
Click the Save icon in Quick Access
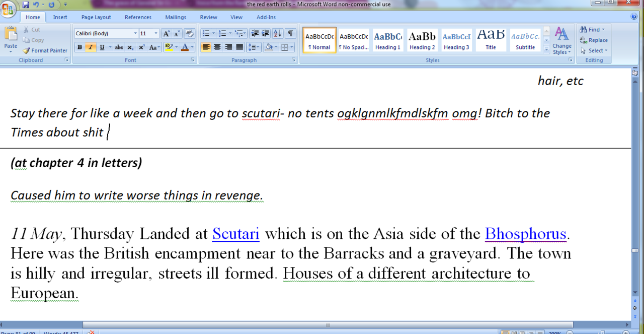pos(26,5)
